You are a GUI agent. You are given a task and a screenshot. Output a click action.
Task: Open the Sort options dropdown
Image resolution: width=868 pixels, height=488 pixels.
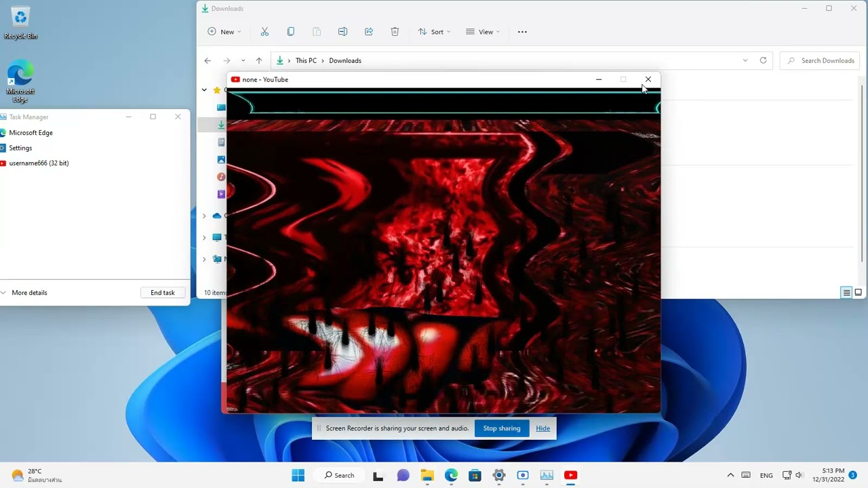tap(435, 32)
